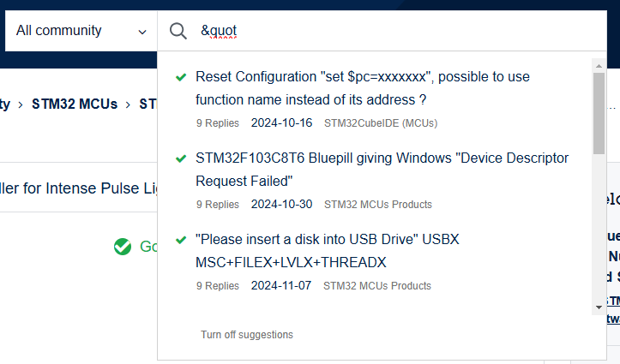Open Reset Configuration set $pc suggestion
The image size is (620, 364).
(x=363, y=88)
